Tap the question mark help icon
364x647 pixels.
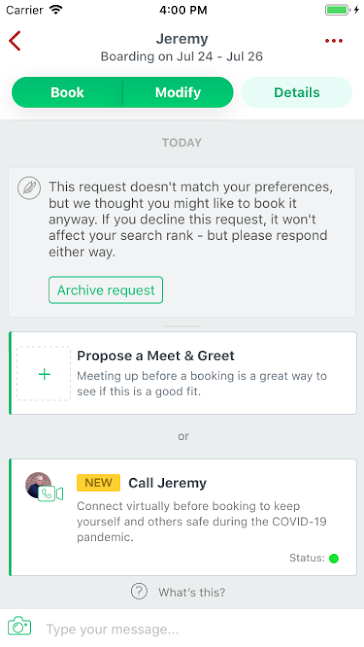coord(139,591)
